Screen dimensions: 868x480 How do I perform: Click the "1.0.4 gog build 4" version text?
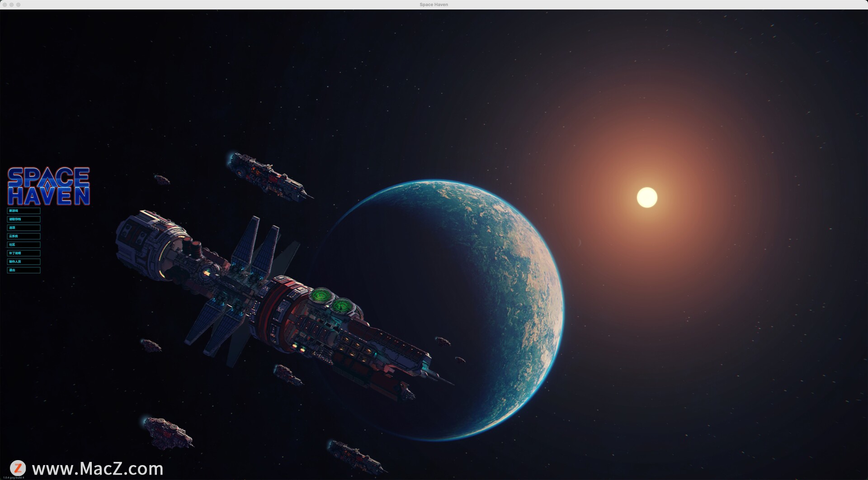pyautogui.click(x=14, y=478)
